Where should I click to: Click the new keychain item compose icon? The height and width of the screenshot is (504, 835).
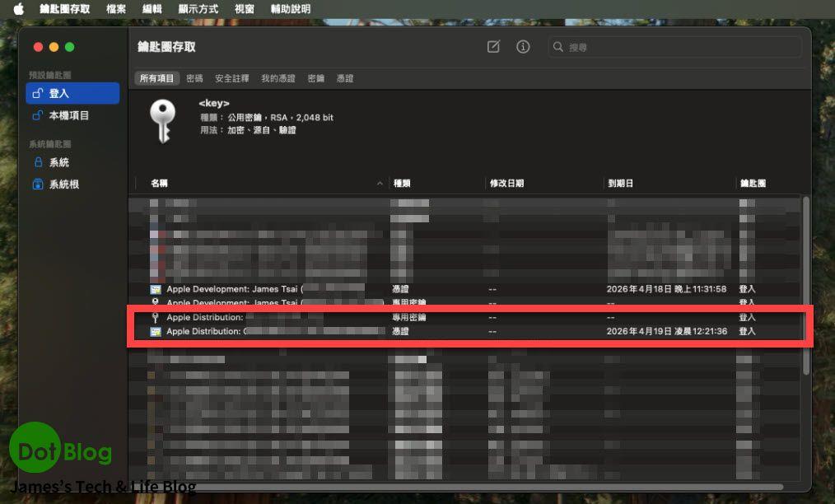pos(493,47)
